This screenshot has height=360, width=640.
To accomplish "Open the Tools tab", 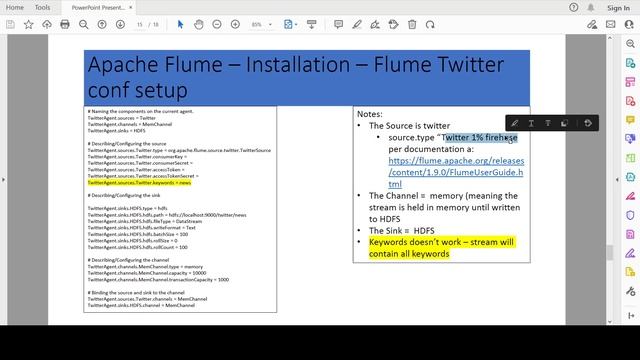I will tap(42, 7).
